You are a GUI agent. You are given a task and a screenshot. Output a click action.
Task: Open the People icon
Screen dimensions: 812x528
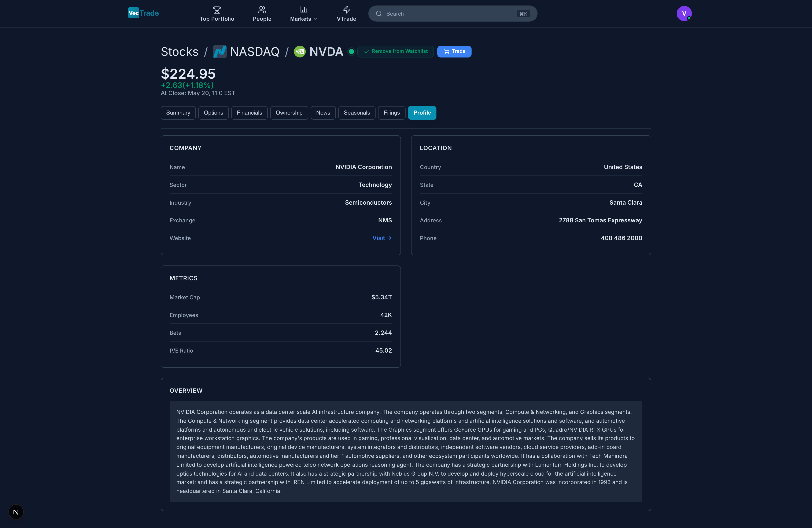click(x=262, y=10)
